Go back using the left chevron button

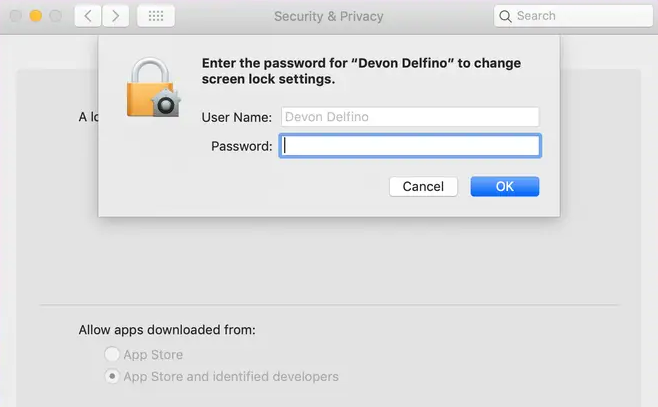click(88, 16)
